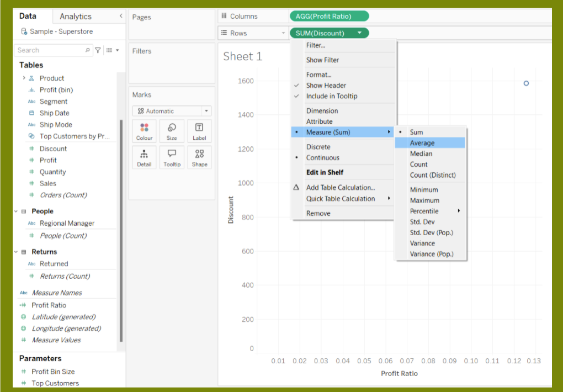563x392 pixels.
Task: Click the filter icon beside the search box
Action: (98, 50)
